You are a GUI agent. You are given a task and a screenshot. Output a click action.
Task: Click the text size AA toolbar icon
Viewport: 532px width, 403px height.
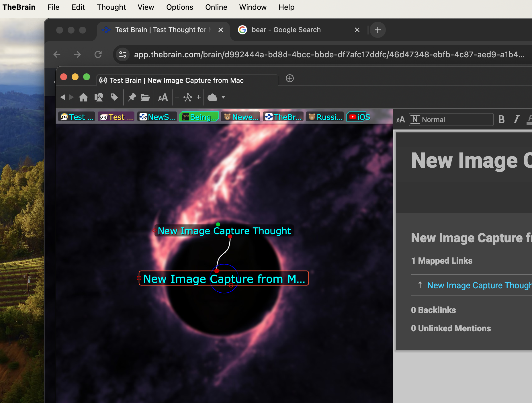(163, 97)
